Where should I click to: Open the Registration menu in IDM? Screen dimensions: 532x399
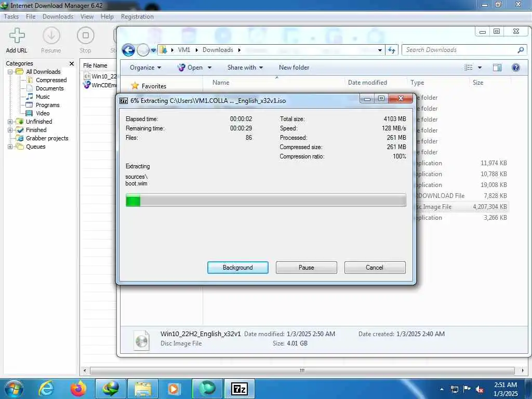[x=137, y=17]
